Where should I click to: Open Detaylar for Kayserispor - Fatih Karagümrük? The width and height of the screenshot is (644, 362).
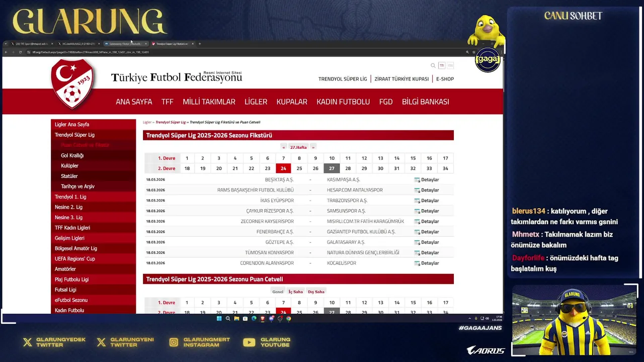pyautogui.click(x=427, y=221)
